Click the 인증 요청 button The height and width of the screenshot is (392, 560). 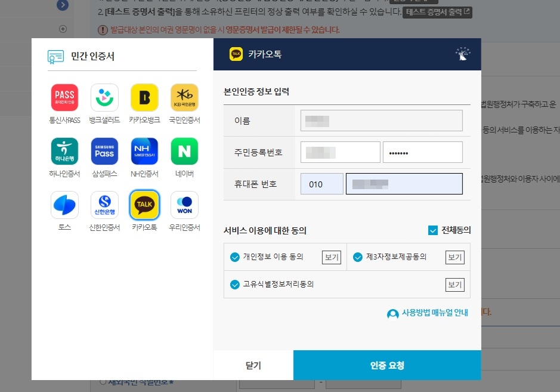(387, 365)
